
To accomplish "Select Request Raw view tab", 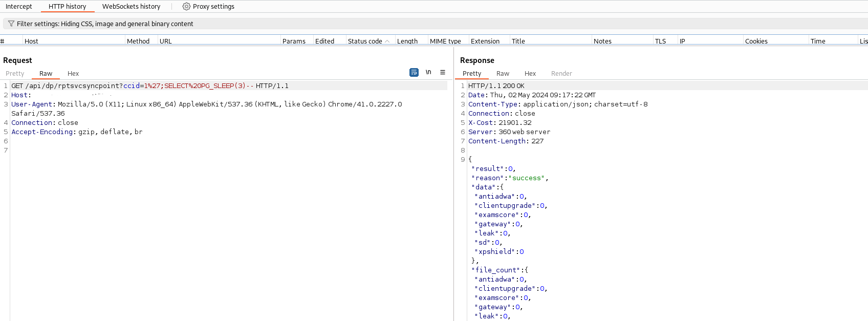I will pyautogui.click(x=46, y=74).
